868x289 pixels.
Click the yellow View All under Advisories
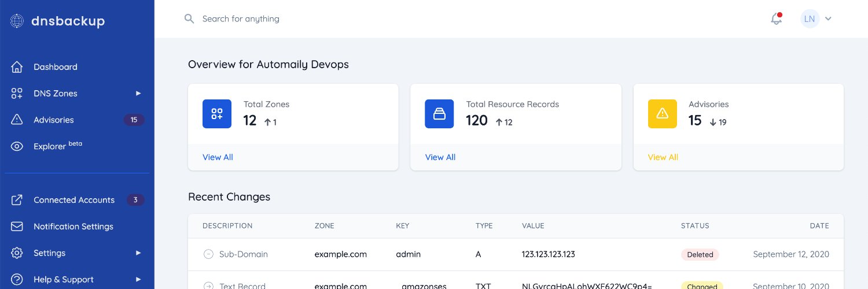click(663, 157)
